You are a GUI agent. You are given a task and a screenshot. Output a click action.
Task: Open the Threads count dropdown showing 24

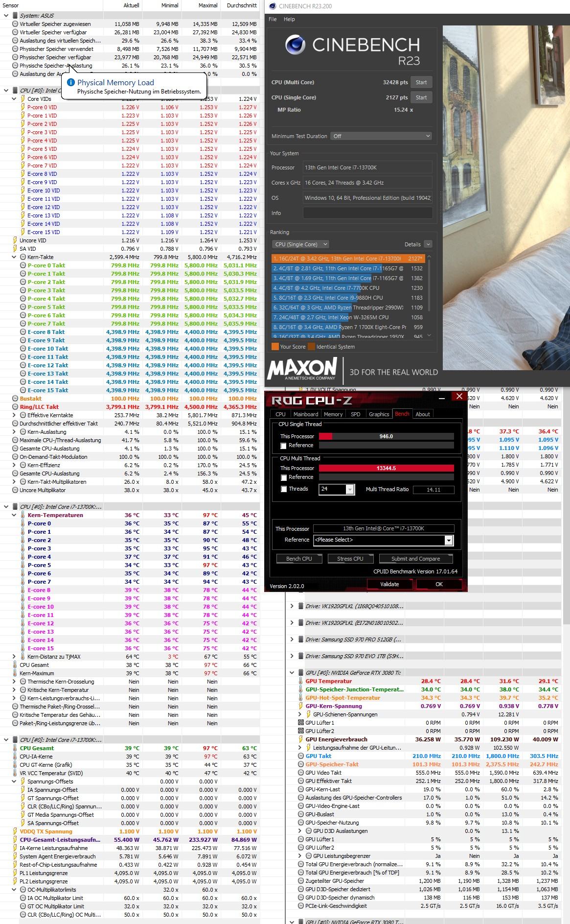click(350, 489)
